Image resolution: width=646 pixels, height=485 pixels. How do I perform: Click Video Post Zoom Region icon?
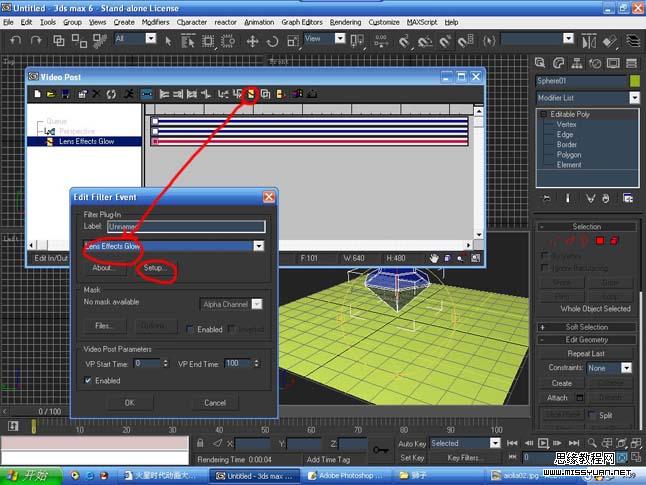475,258
